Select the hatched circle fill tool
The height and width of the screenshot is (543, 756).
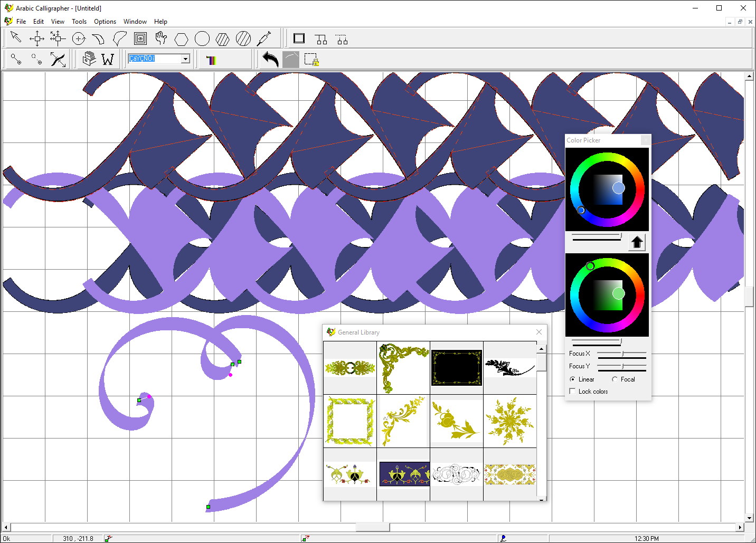(243, 39)
